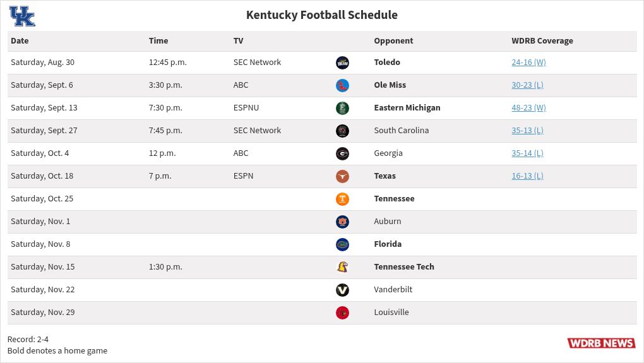Click the Ole Miss team logo
The width and height of the screenshot is (644, 363).
tap(342, 85)
